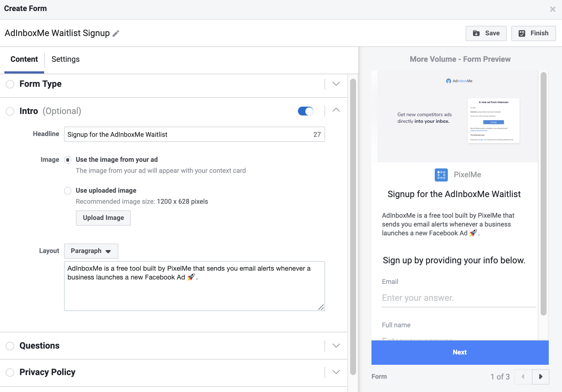
Task: Click the '1 of 3' page indicator
Action: (500, 377)
